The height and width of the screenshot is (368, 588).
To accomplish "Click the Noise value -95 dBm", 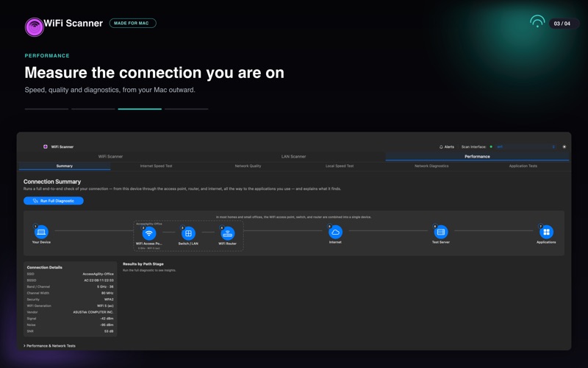I will pos(107,325).
